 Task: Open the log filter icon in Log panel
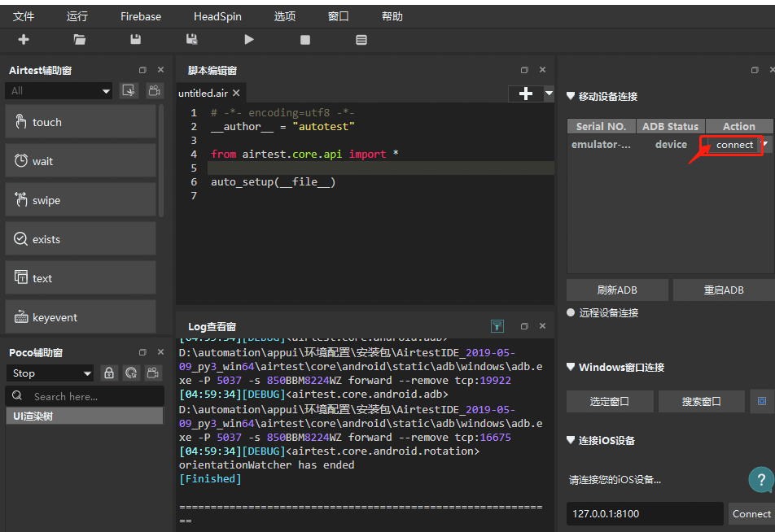coord(497,326)
